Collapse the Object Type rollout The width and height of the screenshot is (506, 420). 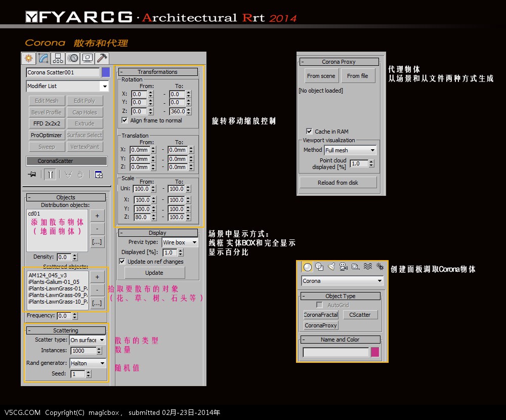(341, 296)
